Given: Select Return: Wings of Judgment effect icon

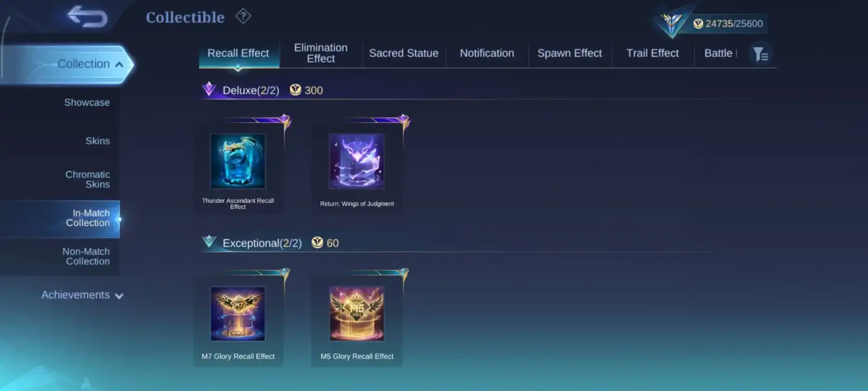Looking at the screenshot, I should pos(356,161).
